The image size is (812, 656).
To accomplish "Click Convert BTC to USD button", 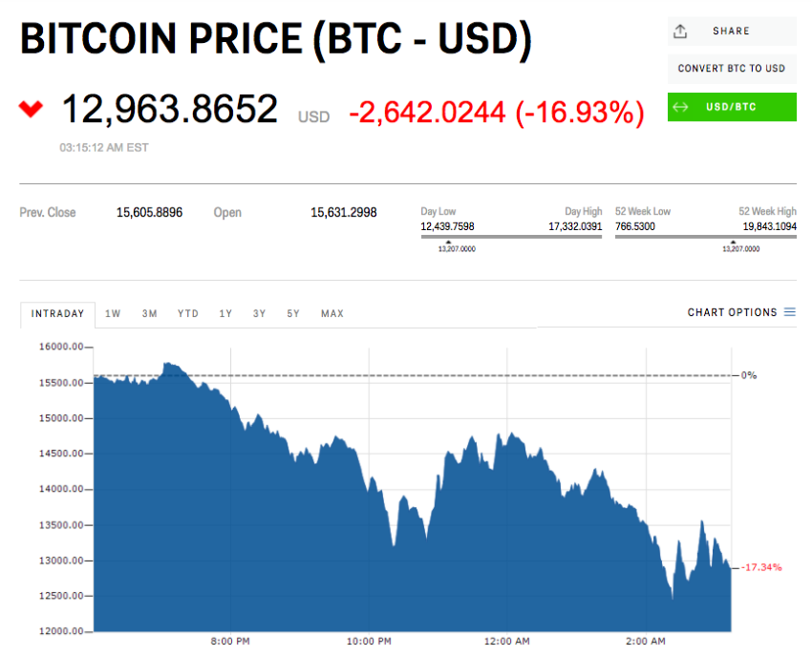I will (x=731, y=69).
